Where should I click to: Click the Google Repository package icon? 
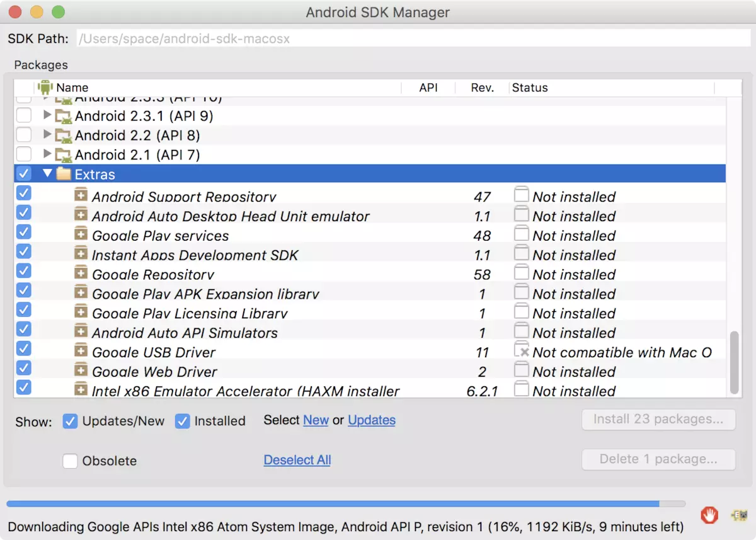click(81, 273)
